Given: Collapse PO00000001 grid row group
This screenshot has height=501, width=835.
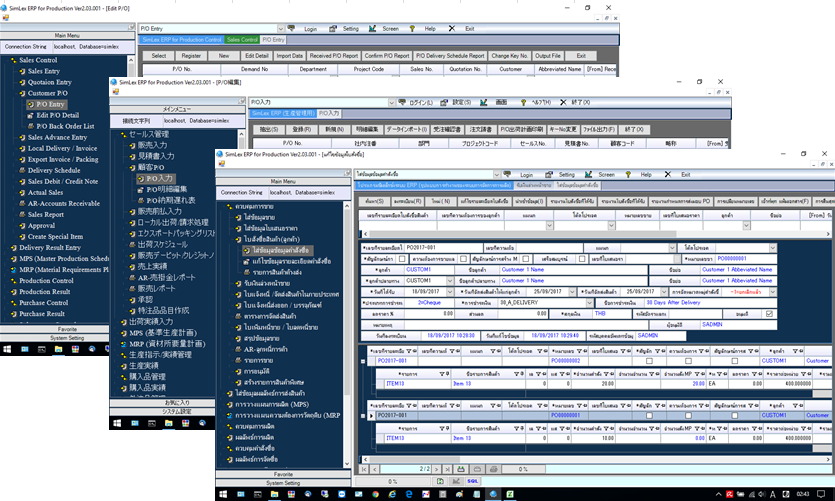Looking at the screenshot, I should pyautogui.click(x=363, y=415).
